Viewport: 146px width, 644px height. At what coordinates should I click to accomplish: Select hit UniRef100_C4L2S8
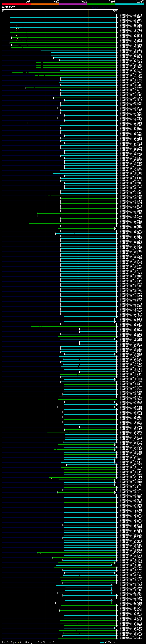131,316
